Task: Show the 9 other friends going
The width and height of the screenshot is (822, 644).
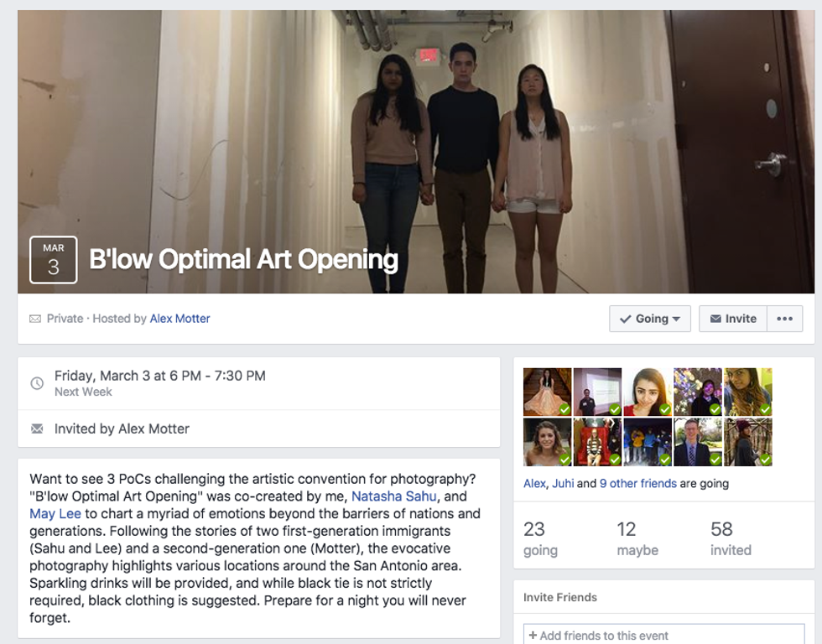Action: pos(638,483)
